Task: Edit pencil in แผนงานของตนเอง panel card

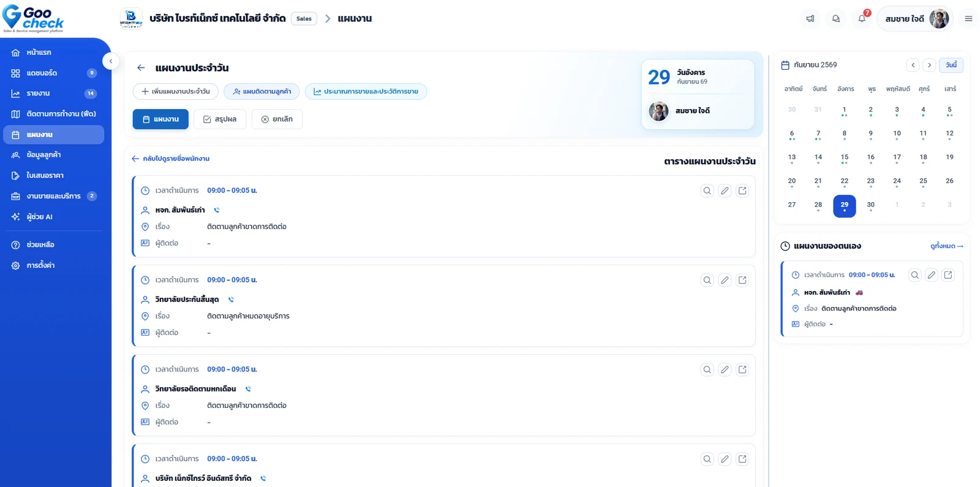Action: pos(931,275)
